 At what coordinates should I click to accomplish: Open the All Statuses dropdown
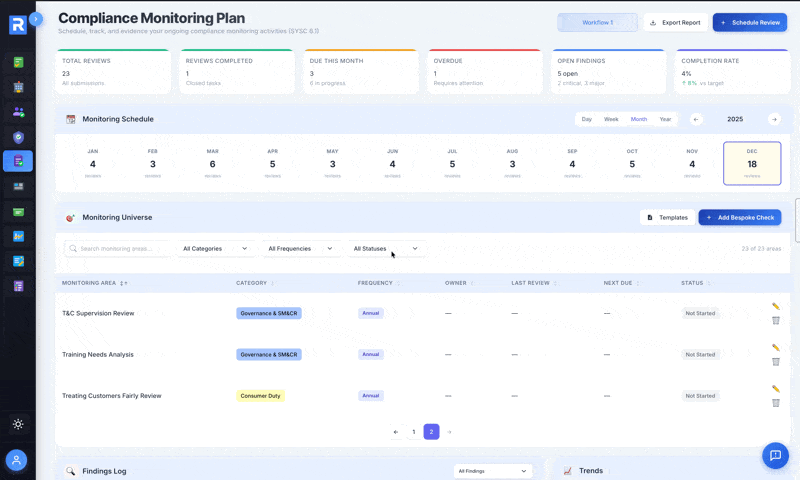tap(386, 248)
